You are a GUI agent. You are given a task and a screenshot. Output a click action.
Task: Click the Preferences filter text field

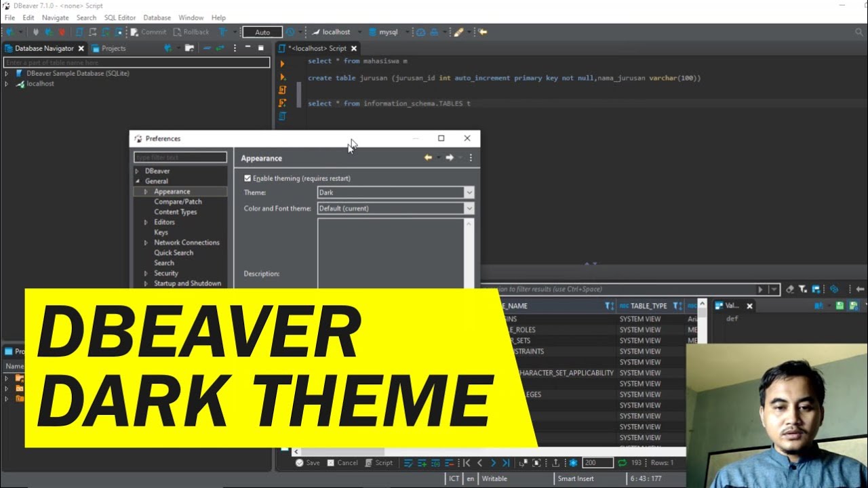click(x=180, y=157)
